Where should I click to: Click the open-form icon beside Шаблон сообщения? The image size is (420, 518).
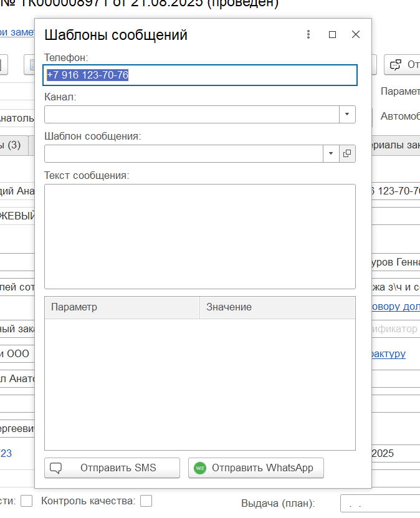(347, 153)
